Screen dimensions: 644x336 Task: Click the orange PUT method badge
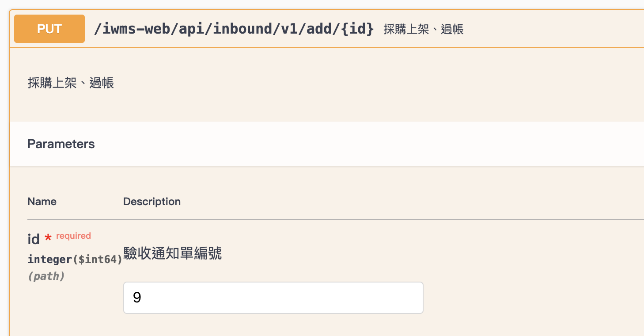49,29
